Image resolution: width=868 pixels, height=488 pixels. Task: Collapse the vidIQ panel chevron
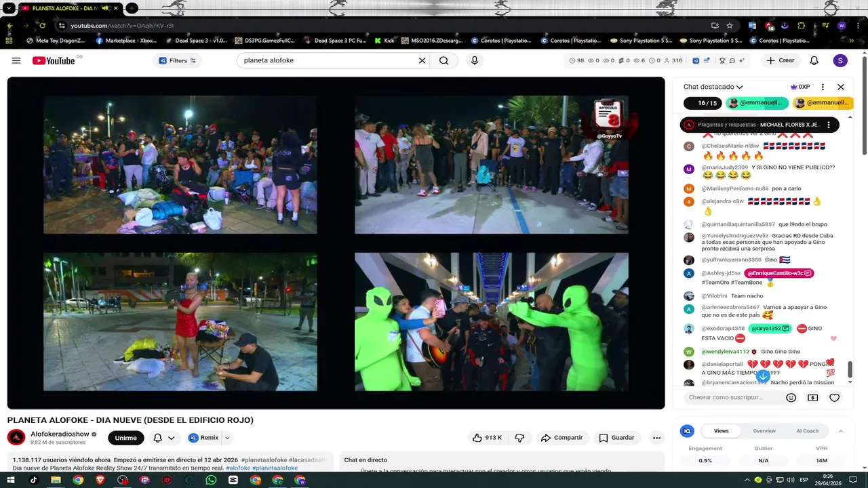(841, 431)
